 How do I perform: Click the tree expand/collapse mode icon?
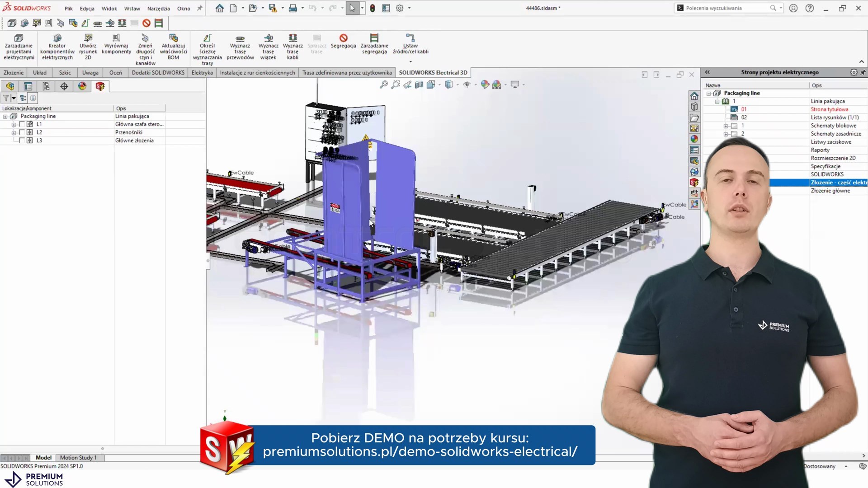(23, 98)
